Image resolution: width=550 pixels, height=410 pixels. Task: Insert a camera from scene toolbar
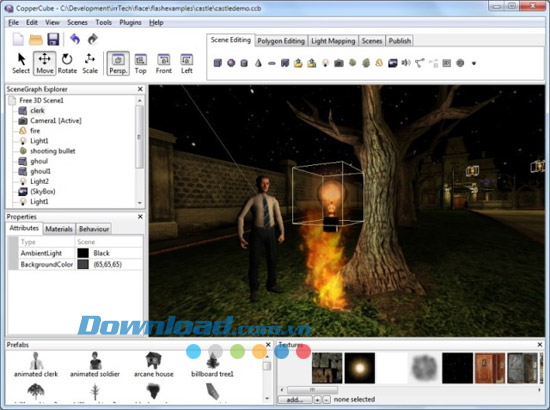pyautogui.click(x=339, y=63)
